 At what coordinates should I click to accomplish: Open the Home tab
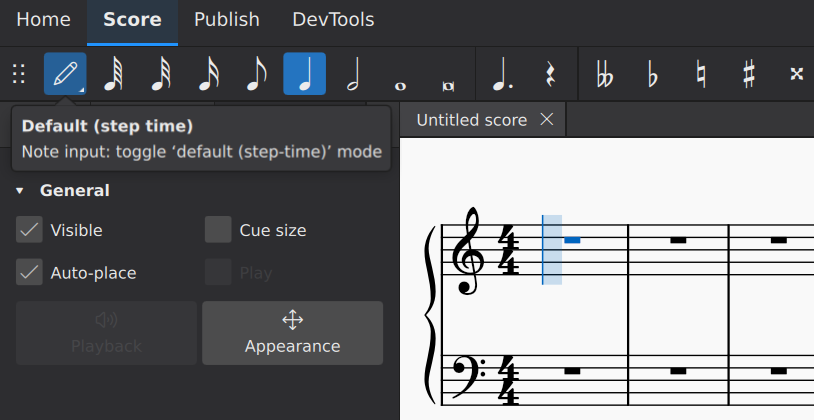click(x=43, y=20)
